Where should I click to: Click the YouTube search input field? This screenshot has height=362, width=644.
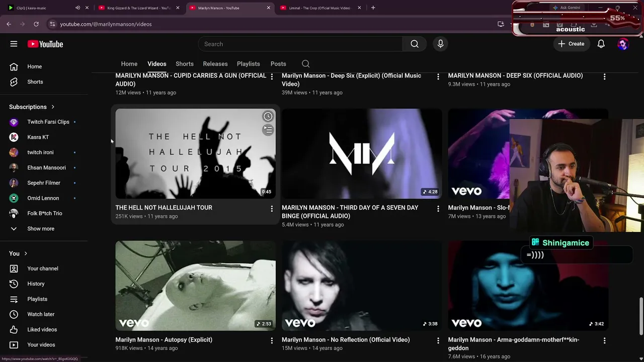pos(300,44)
